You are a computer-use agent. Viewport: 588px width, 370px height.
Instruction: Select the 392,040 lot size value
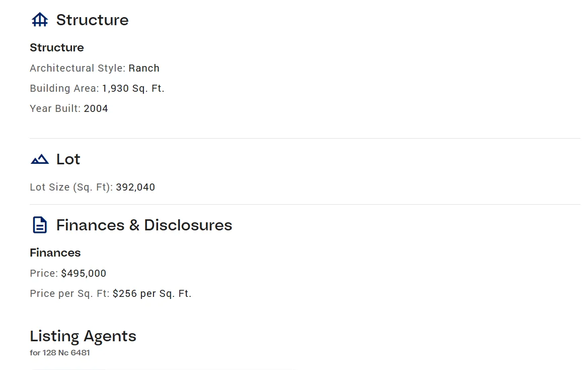(135, 187)
